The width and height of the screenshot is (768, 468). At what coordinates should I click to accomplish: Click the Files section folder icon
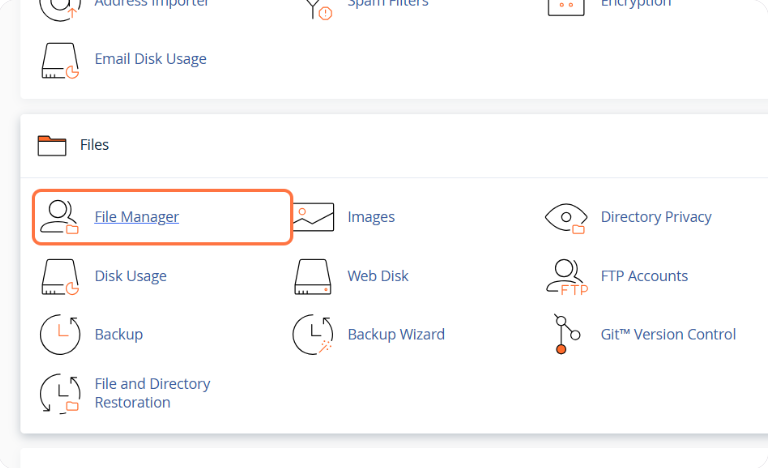(51, 146)
